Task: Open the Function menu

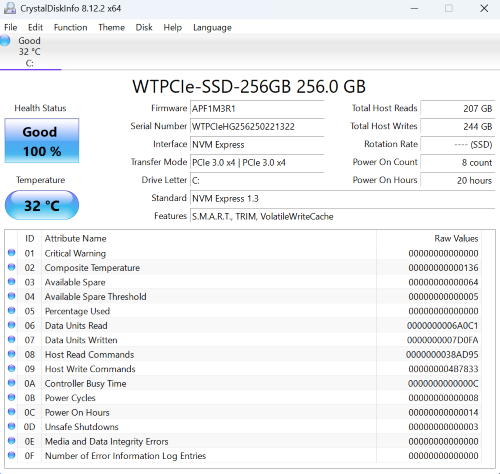Action: coord(71,27)
